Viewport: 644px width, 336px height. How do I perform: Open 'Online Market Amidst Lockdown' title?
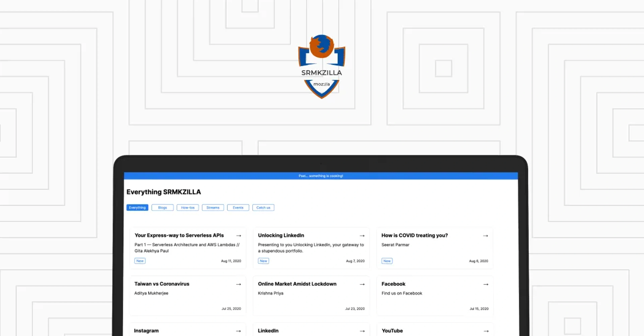pyautogui.click(x=297, y=284)
